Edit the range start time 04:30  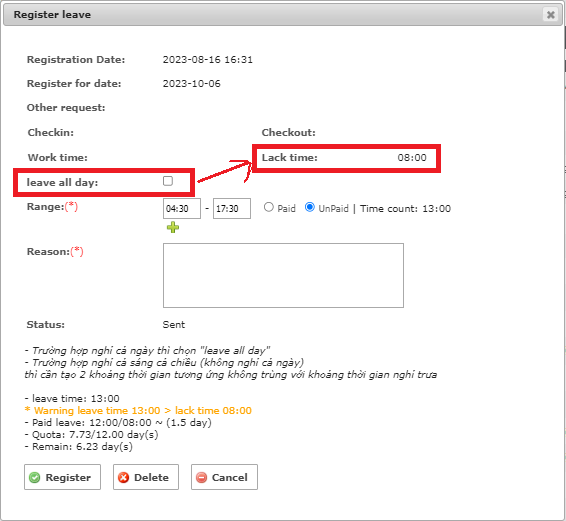pyautogui.click(x=182, y=208)
